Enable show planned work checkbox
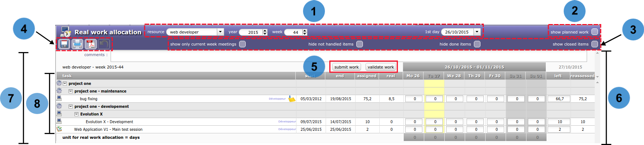The width and height of the screenshot is (644, 145). point(595,32)
